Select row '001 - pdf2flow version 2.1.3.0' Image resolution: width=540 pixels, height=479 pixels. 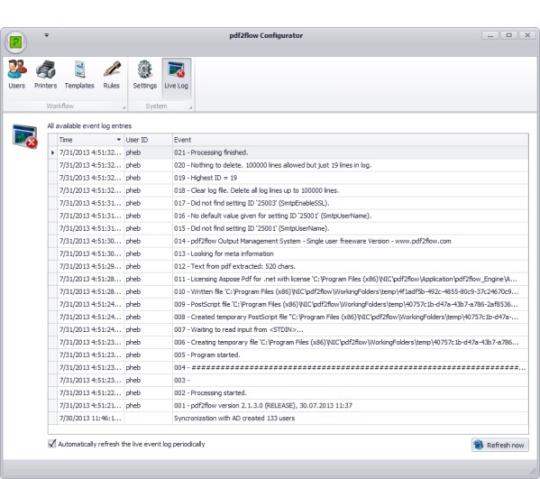[x=288, y=406]
